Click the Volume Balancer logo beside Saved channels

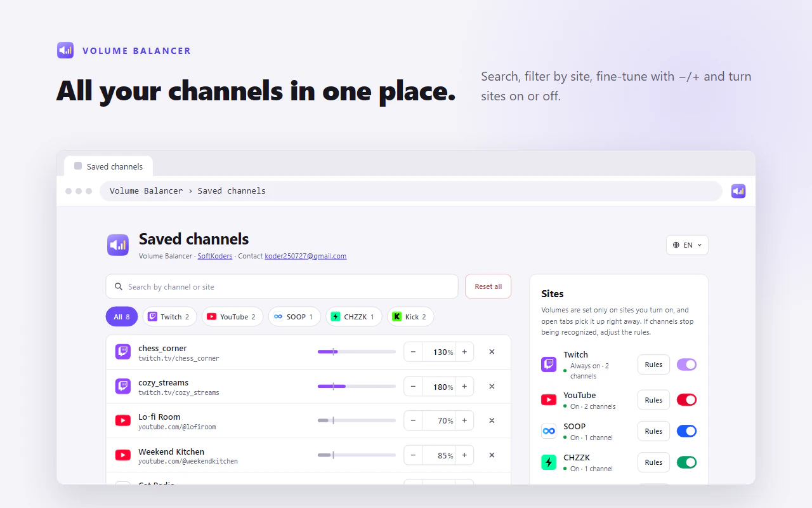pos(118,245)
